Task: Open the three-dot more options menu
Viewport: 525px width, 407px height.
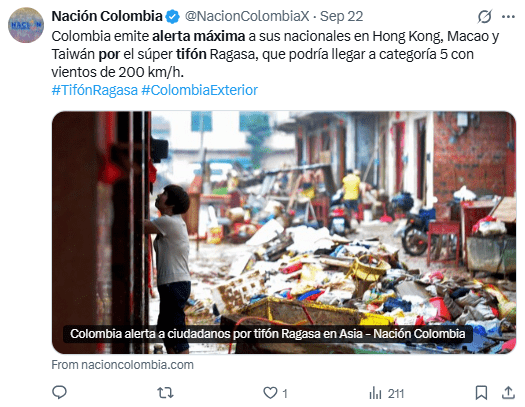Action: pyautogui.click(x=508, y=16)
